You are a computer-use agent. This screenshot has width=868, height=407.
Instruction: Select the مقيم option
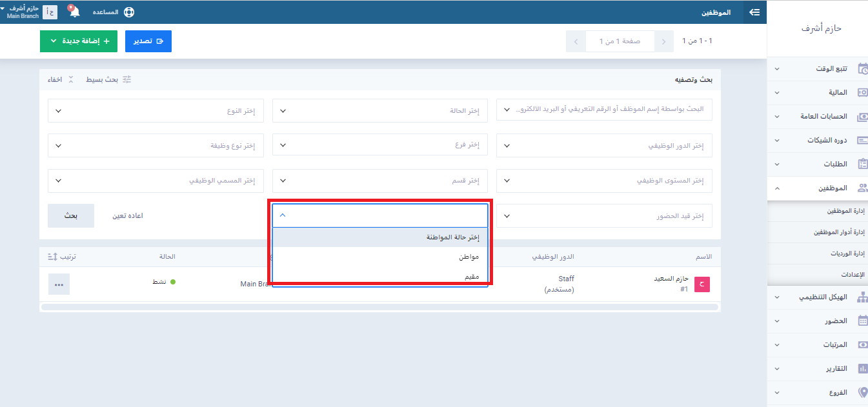(380, 277)
